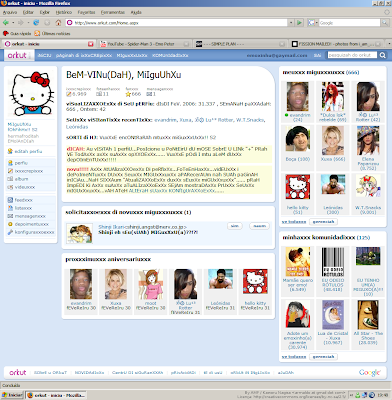
Task: Click ve todaxxx under the friends list
Action: point(294,222)
